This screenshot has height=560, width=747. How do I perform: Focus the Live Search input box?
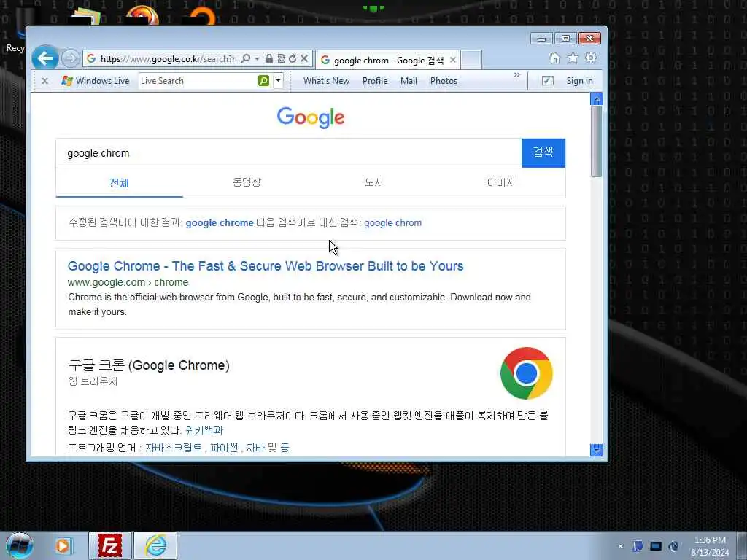pyautogui.click(x=198, y=81)
